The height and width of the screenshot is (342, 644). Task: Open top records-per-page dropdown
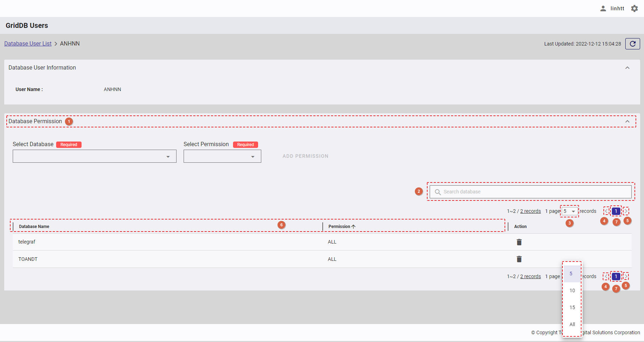click(x=569, y=211)
